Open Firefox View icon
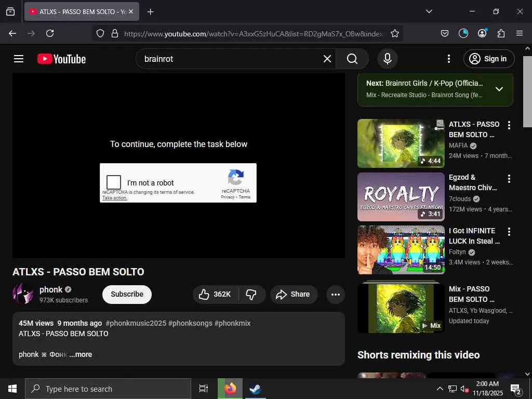Screen dimensions: 532x399 coord(10,11)
